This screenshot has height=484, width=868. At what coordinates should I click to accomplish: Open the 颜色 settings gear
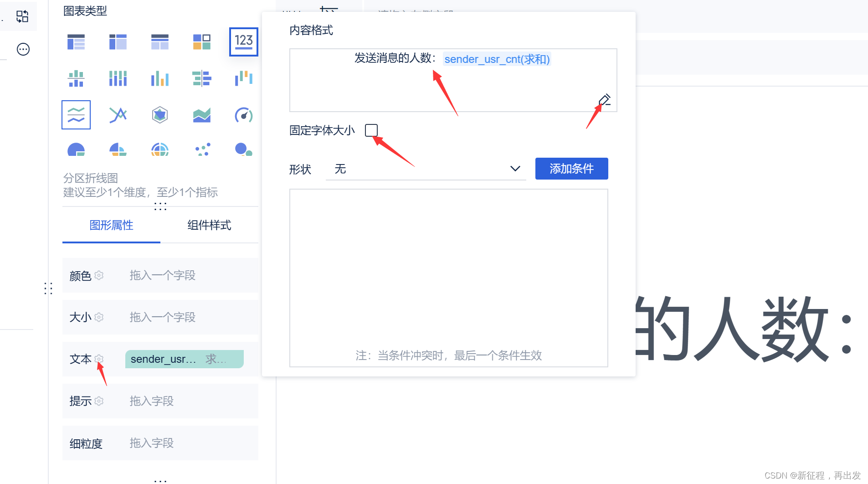click(x=99, y=275)
